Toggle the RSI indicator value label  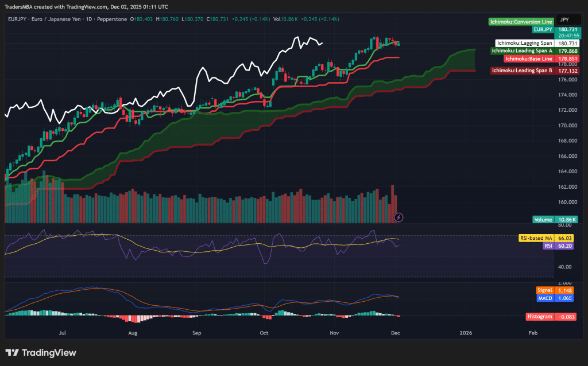click(x=549, y=246)
